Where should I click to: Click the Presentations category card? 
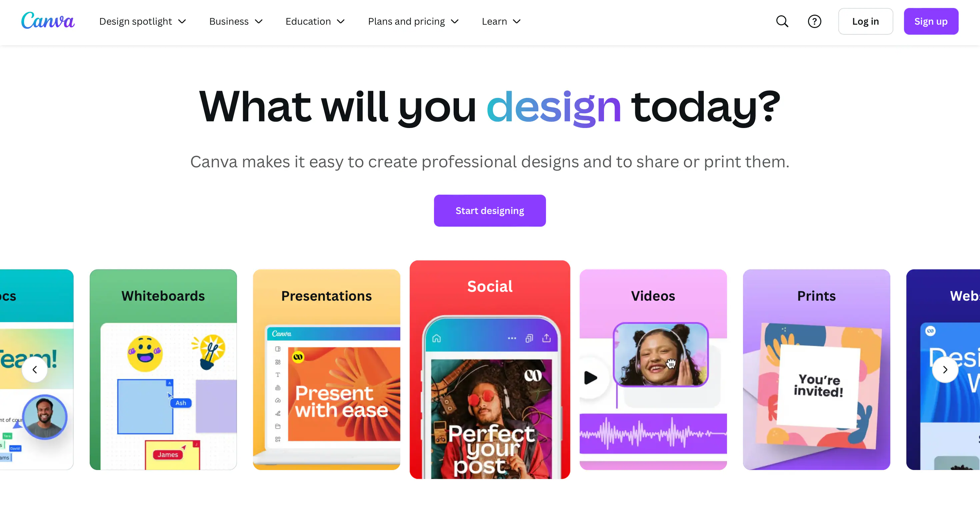[x=326, y=370]
